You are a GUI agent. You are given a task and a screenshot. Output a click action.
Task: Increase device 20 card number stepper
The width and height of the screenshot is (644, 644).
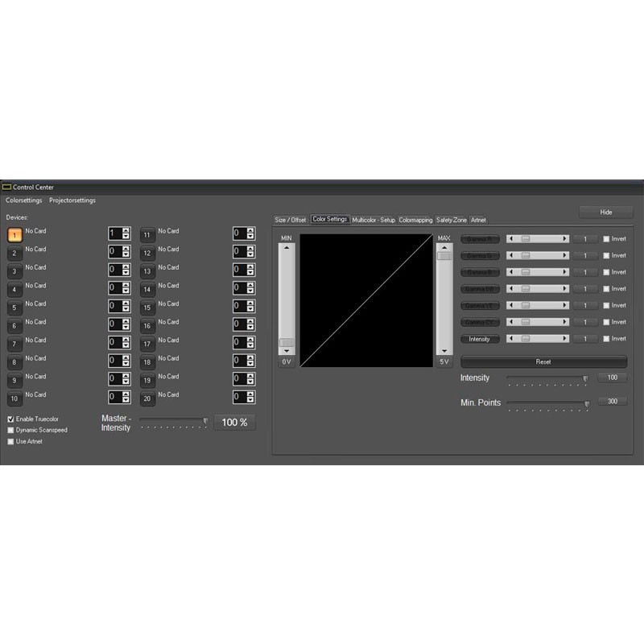point(250,394)
